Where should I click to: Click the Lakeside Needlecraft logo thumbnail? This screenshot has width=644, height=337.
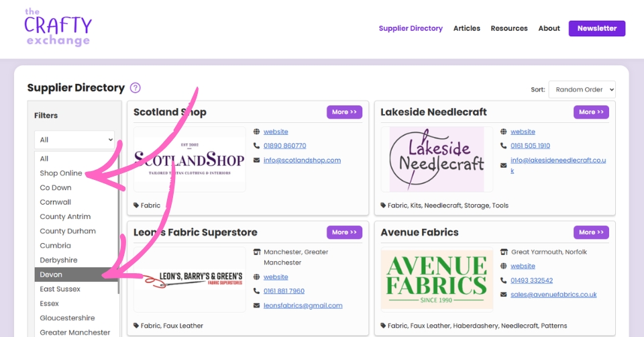tap(437, 160)
